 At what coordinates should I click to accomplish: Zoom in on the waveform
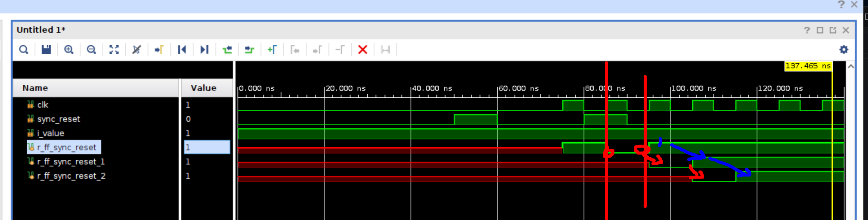[69, 50]
